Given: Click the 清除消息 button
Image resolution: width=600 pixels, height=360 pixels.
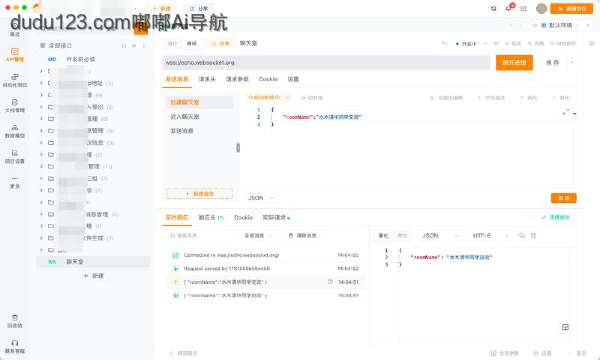Looking at the screenshot, I should [302, 236].
